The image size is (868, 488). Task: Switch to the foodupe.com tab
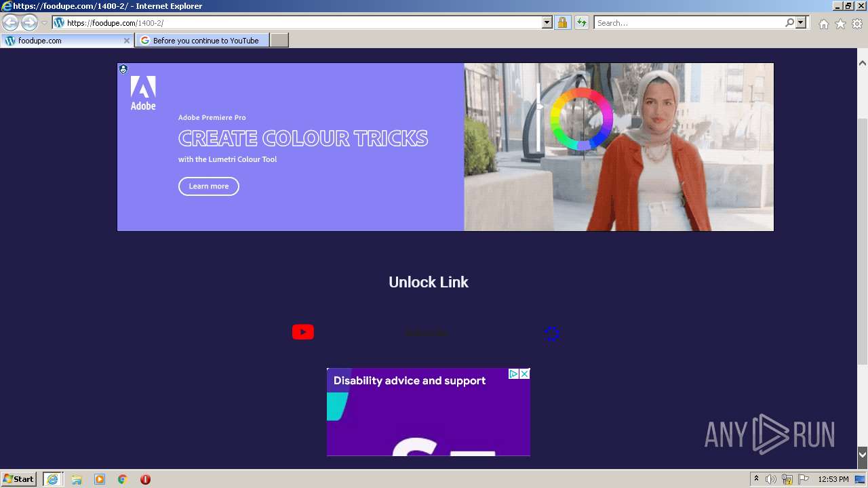click(x=66, y=41)
